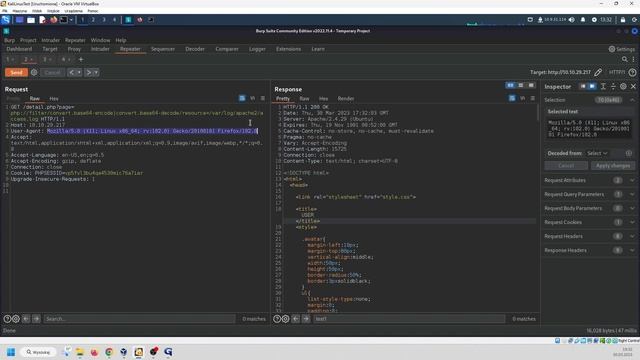The image size is (640, 360).
Task: Jump to next Response search match arrow
Action: pos(306,319)
